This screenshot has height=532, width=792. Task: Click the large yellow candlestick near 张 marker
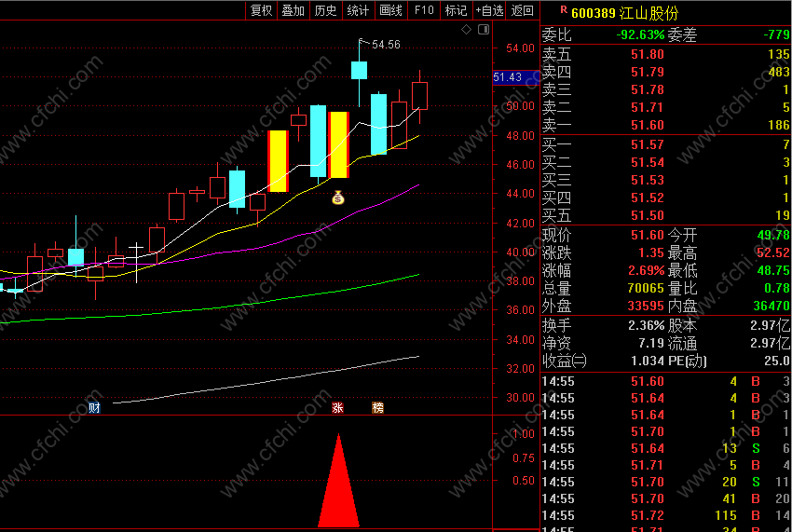point(338,145)
